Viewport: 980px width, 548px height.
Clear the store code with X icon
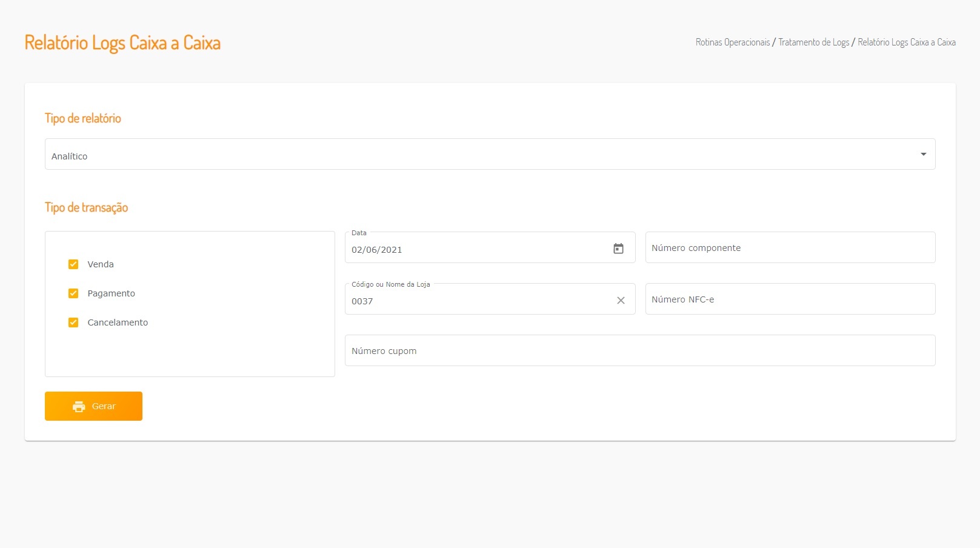click(621, 300)
